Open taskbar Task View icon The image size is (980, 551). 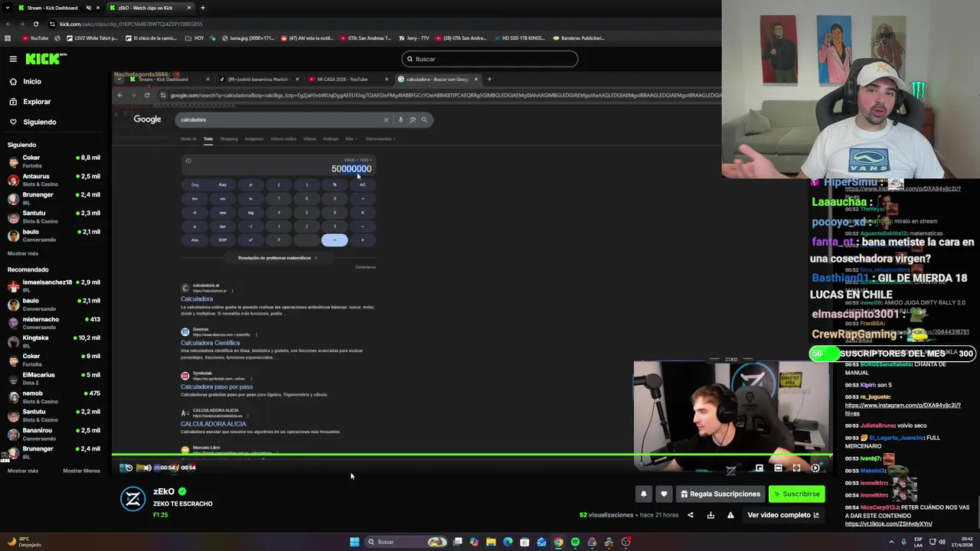(458, 542)
